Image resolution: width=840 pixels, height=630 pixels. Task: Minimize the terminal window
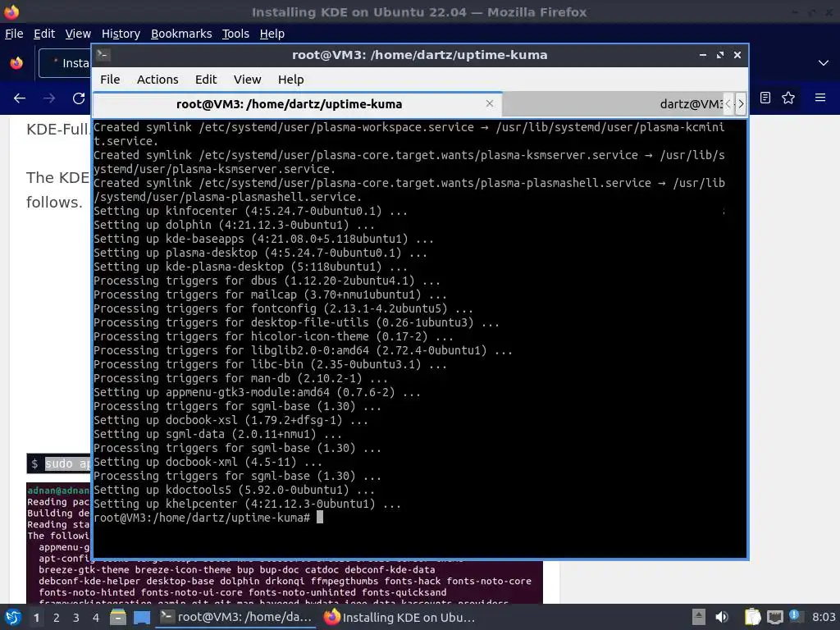[702, 55]
